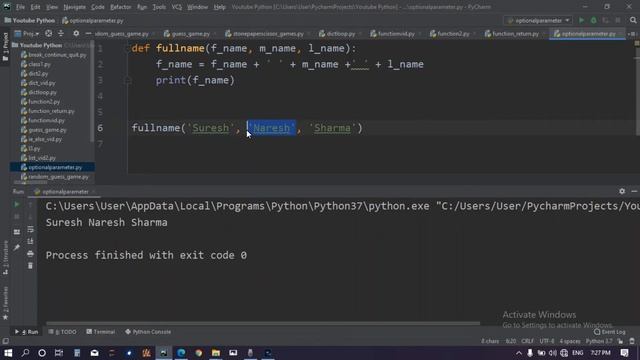640x360 pixels.
Task: Switch to guess_game.py editor tab
Action: pos(187,34)
